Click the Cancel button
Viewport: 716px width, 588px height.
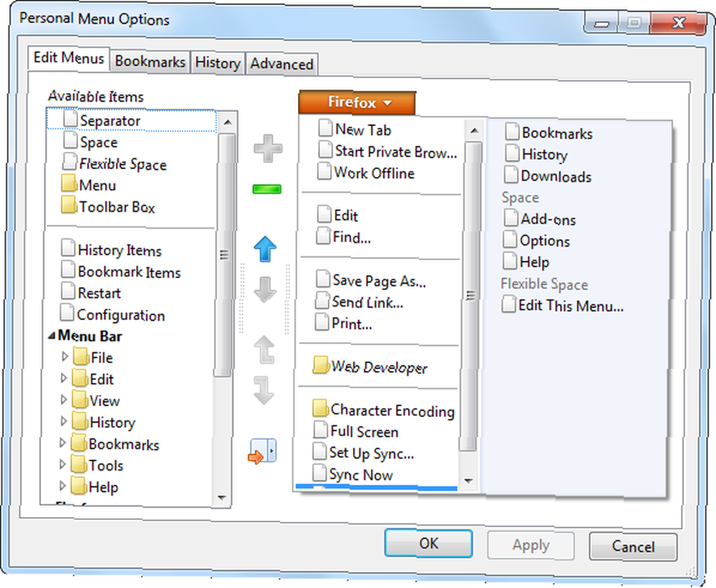coord(633,546)
